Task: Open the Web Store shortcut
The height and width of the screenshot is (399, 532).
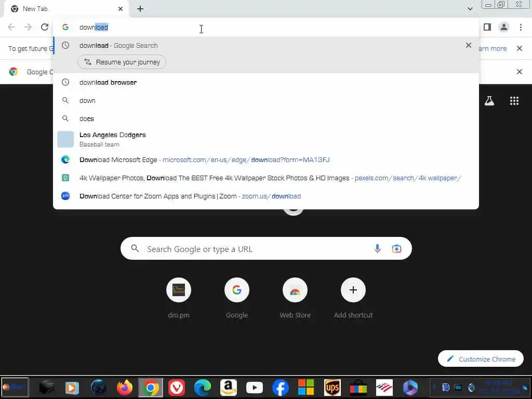Action: [x=295, y=298]
